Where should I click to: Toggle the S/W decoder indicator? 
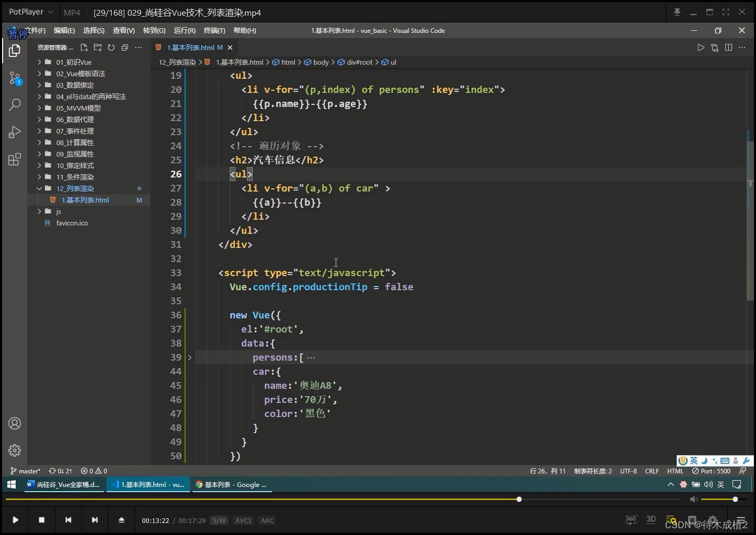point(219,520)
